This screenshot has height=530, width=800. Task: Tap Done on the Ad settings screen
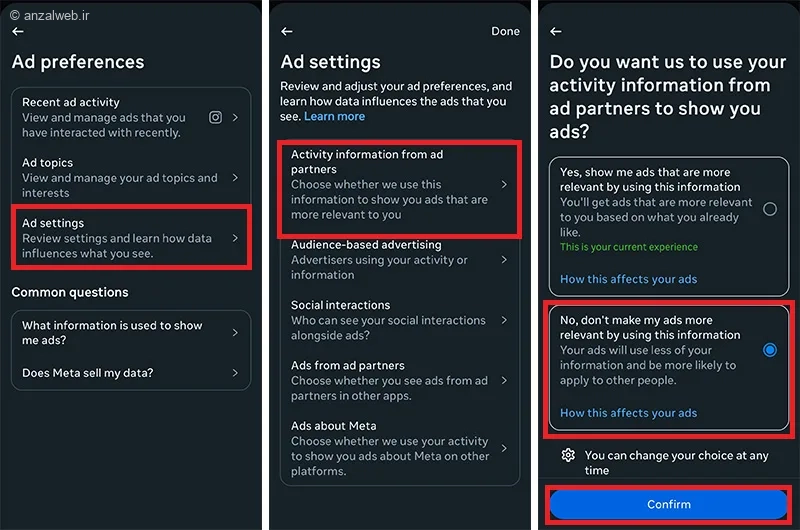coord(505,32)
